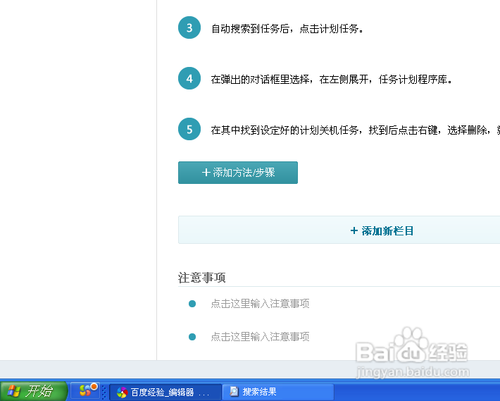Click browser icon on 百度经验_编辑器 taskbar item
Screen dimensions: 500x401
pos(122,392)
